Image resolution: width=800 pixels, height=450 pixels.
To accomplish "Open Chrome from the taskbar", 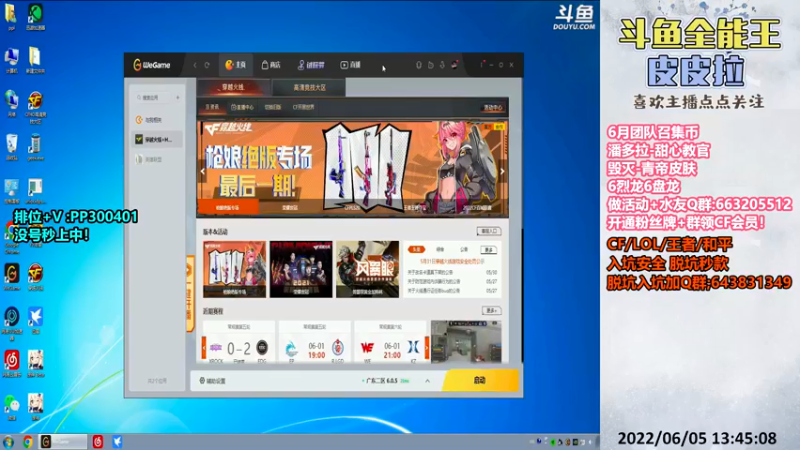I will click(x=28, y=441).
